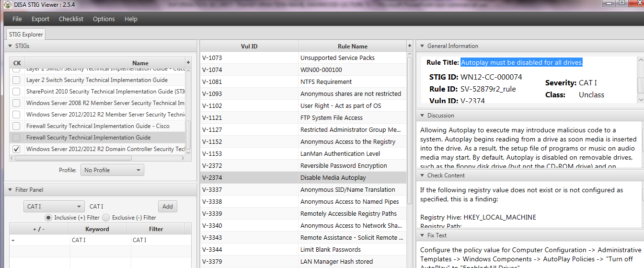644x268 pixels.
Task: Check Windows Server 2012 Member Server checkbox
Action: [x=16, y=115]
